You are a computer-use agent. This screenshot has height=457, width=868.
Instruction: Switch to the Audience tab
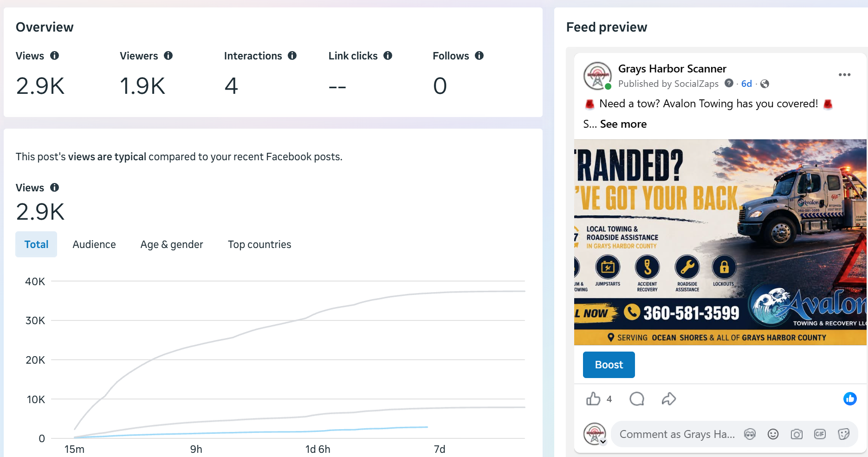94,244
